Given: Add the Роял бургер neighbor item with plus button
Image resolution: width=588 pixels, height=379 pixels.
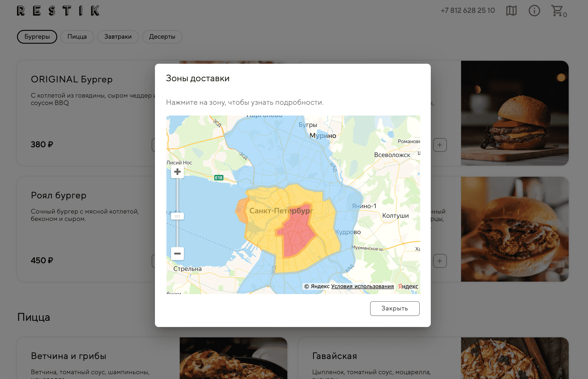Looking at the screenshot, I should (x=440, y=261).
